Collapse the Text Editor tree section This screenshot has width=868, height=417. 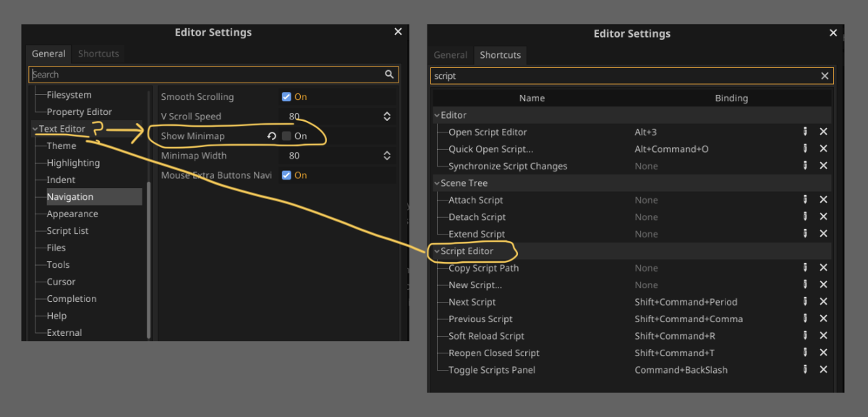click(35, 129)
